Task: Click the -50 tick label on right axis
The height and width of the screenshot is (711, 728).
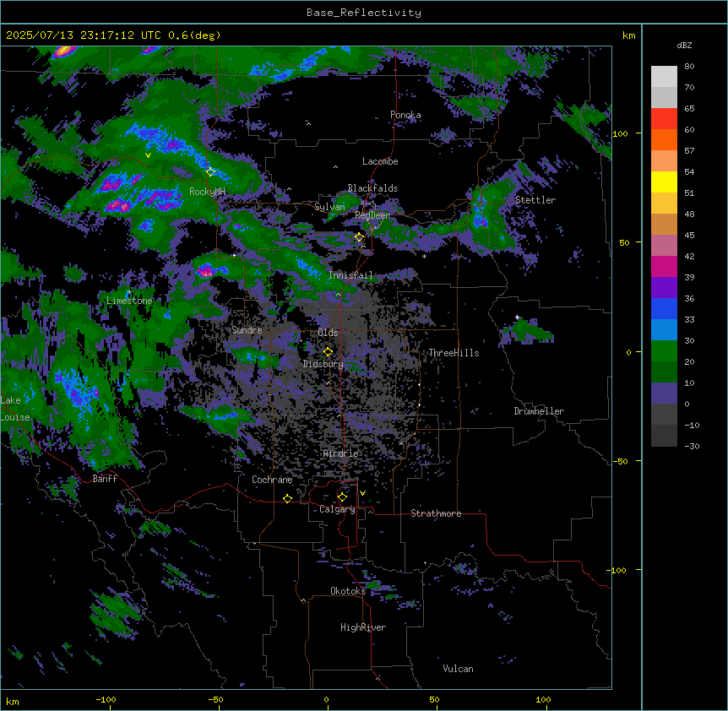Action: click(x=620, y=461)
